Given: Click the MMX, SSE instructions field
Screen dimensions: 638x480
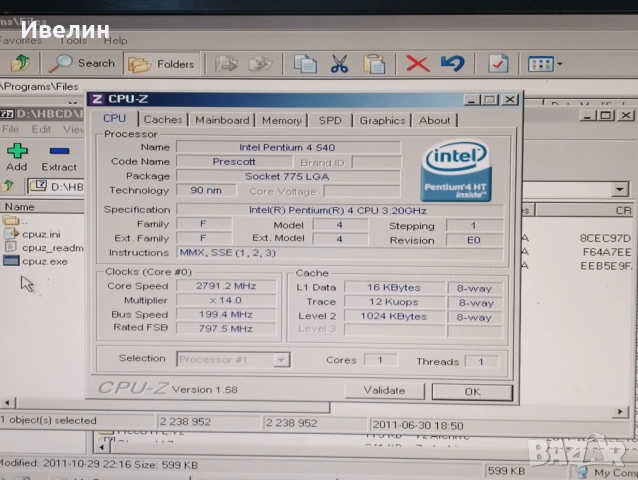Looking at the screenshot, I should [340, 253].
